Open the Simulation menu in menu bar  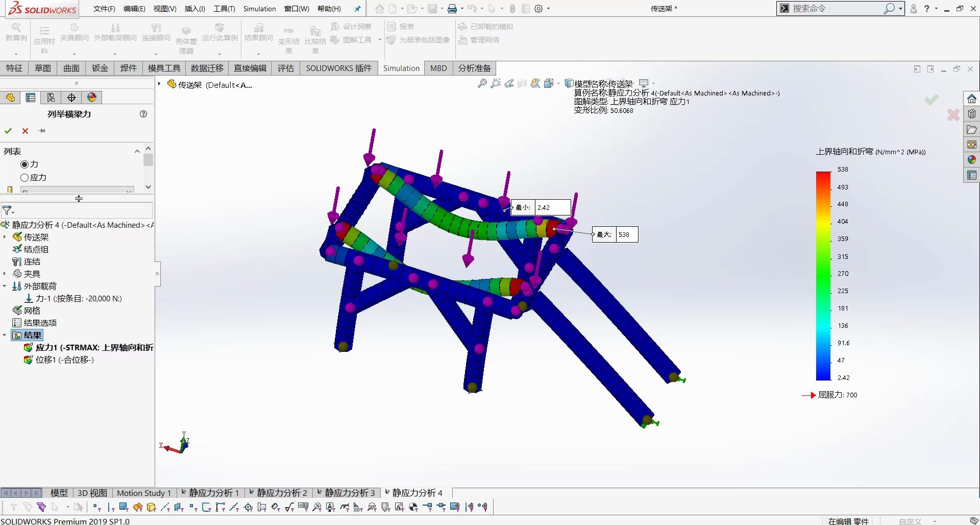pyautogui.click(x=259, y=9)
